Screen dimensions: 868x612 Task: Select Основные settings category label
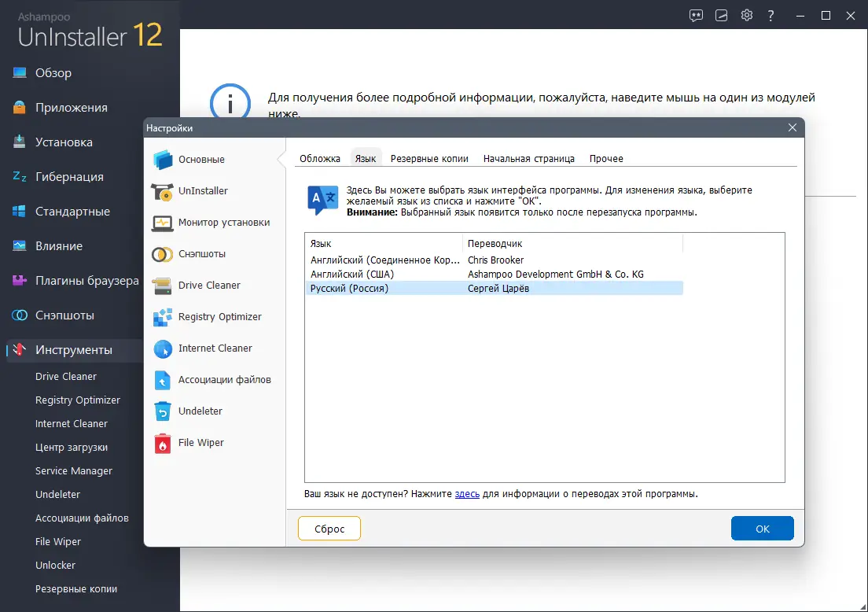[201, 160]
